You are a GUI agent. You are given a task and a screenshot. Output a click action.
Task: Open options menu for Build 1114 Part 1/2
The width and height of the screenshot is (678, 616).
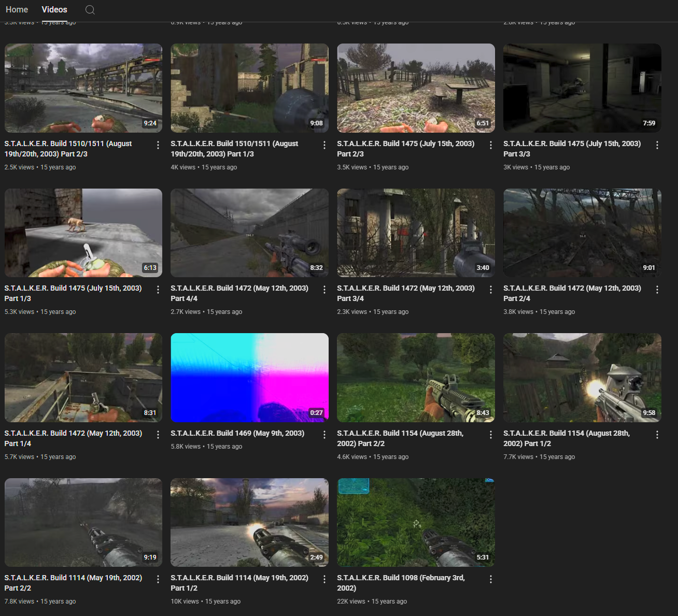(x=324, y=579)
